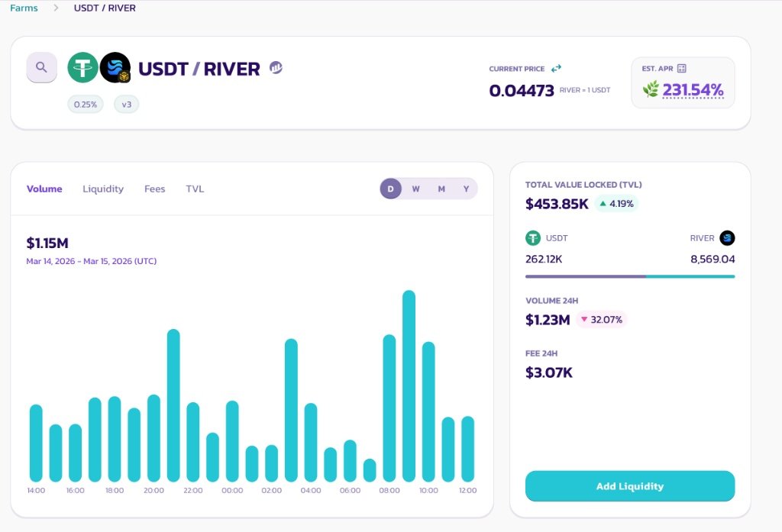The height and width of the screenshot is (532, 782).
Task: Click the small USDT icon in TVL panel
Action: [533, 238]
